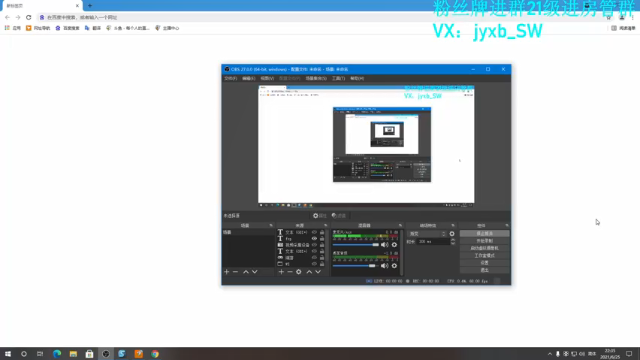Image resolution: width=640 pixels, height=360 pixels.
Task: Open source 滤镜 button above the docks
Action: pos(339,216)
